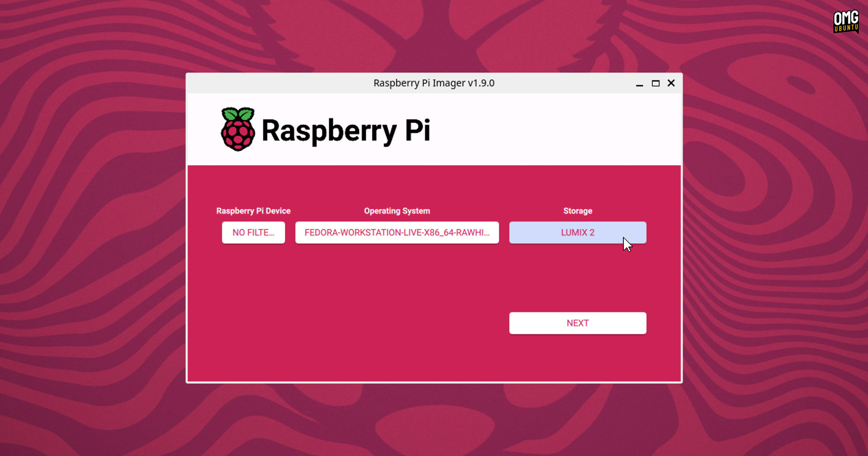Click the X close icon of the Imager
The image size is (868, 456).
pos(671,83)
